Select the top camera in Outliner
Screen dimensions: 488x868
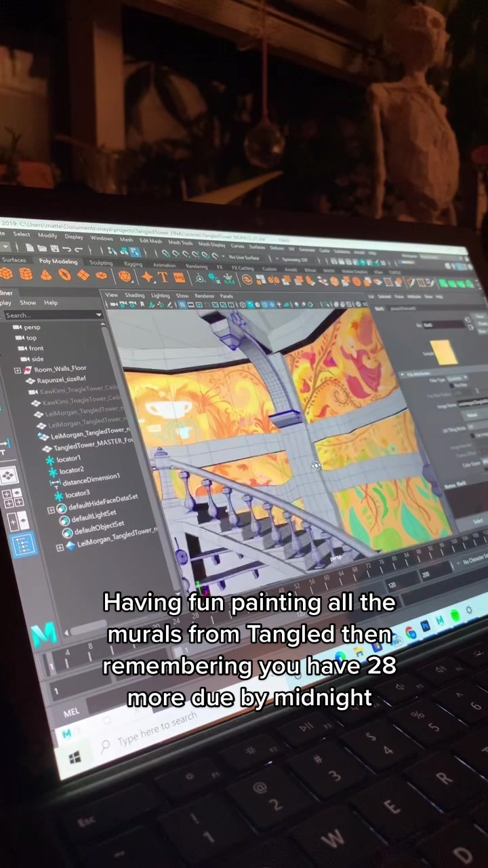pos(32,338)
